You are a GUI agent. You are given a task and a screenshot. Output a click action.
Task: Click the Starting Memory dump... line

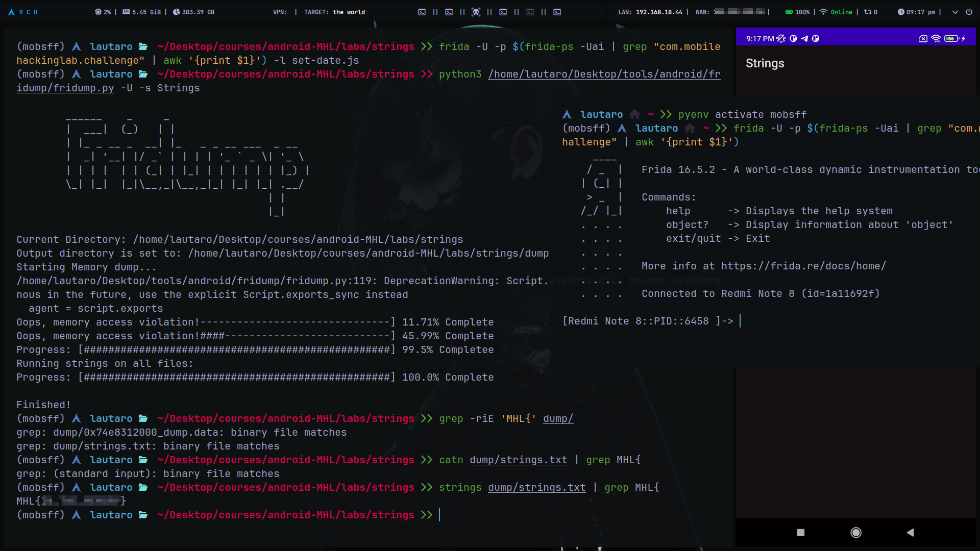click(86, 267)
